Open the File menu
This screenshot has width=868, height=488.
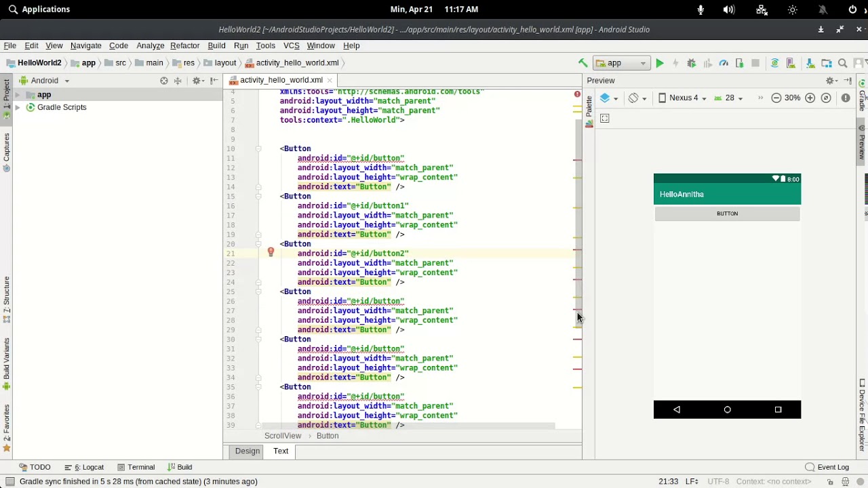[x=10, y=45]
